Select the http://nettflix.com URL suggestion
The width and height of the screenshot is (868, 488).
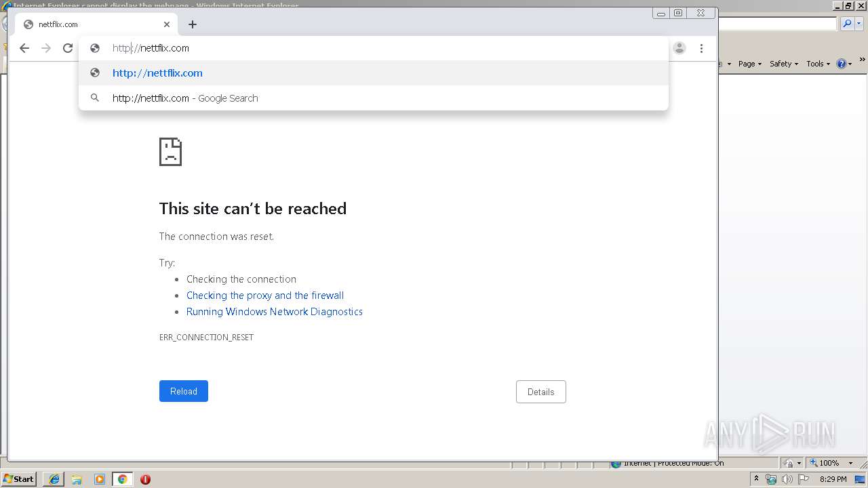374,73
